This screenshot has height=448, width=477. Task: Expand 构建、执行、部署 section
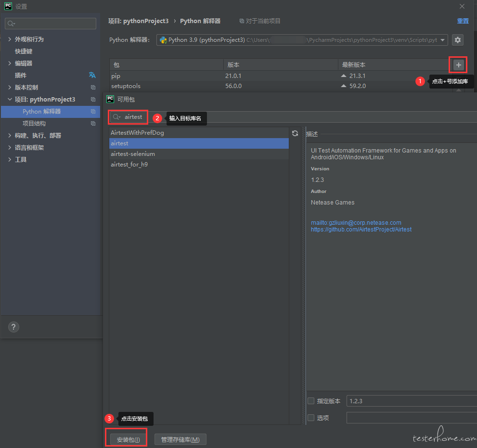click(10, 135)
